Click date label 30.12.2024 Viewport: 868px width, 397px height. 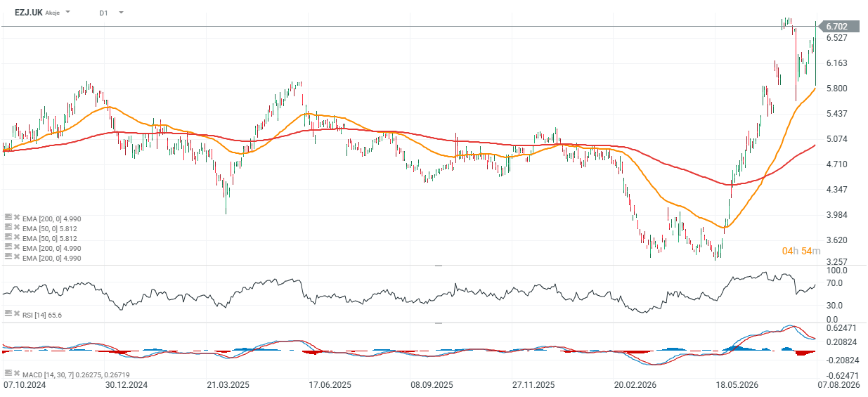[x=127, y=385]
